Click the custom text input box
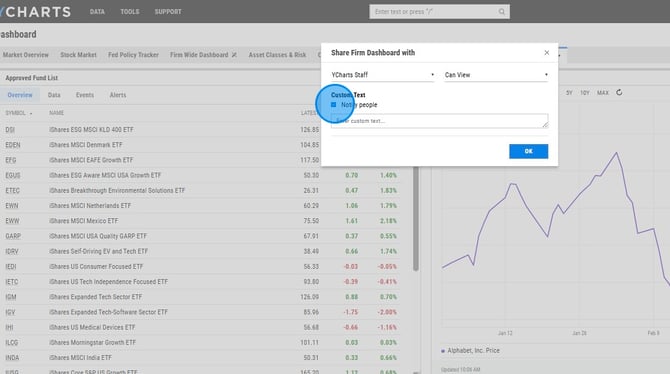 (x=439, y=121)
